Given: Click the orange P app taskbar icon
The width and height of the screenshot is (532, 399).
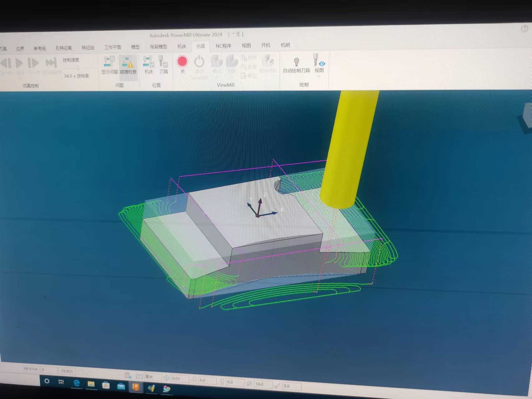Looking at the screenshot, I should coord(136,387).
